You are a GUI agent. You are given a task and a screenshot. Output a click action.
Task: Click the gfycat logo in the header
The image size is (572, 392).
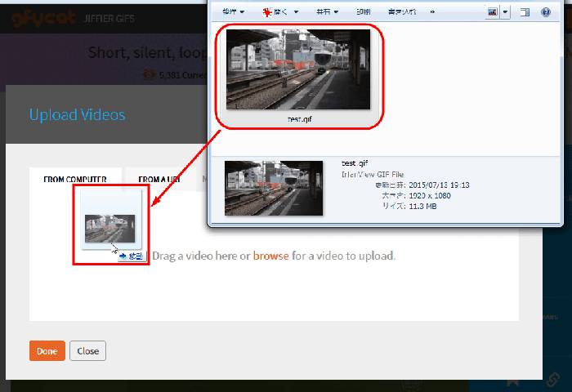point(44,18)
